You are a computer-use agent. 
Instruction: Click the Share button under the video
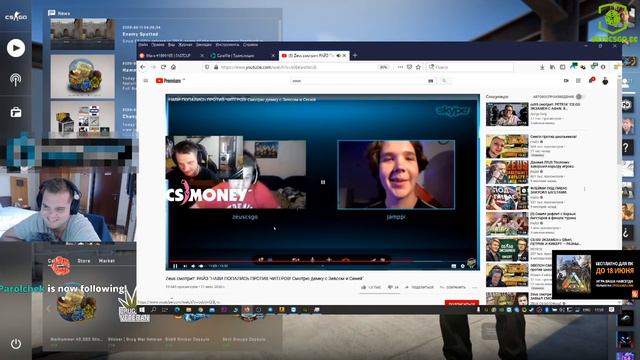tap(419, 287)
